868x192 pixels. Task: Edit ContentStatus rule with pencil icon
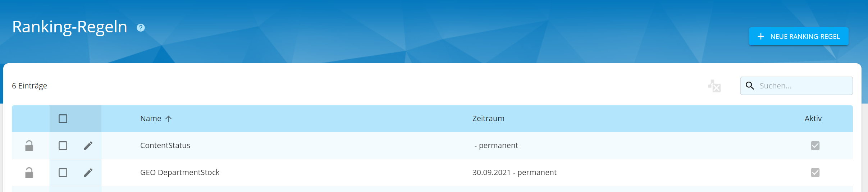pos(88,146)
